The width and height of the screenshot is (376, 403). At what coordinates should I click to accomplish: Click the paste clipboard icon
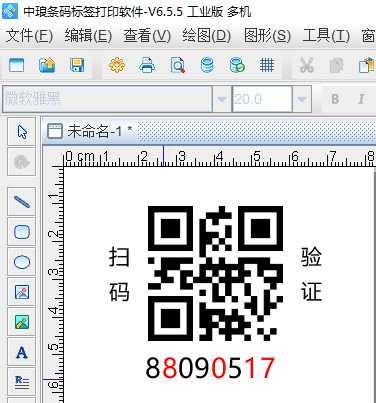367,65
